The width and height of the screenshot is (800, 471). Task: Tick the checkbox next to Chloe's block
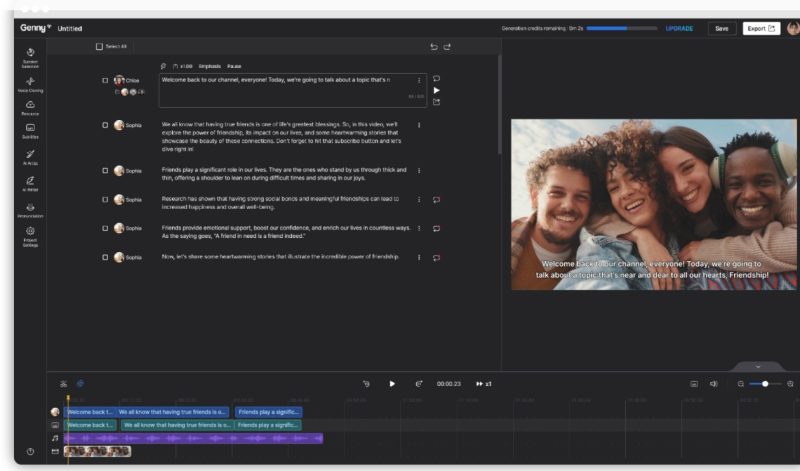coord(105,80)
